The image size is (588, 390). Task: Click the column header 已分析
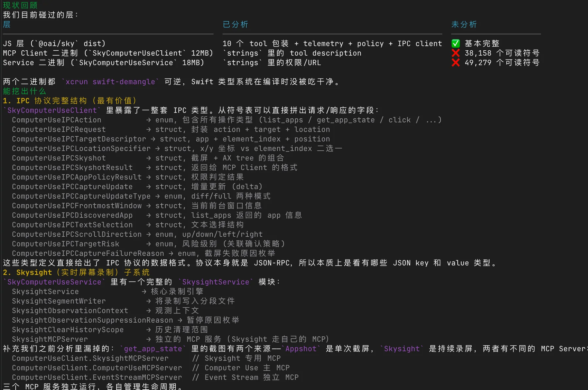pos(236,25)
